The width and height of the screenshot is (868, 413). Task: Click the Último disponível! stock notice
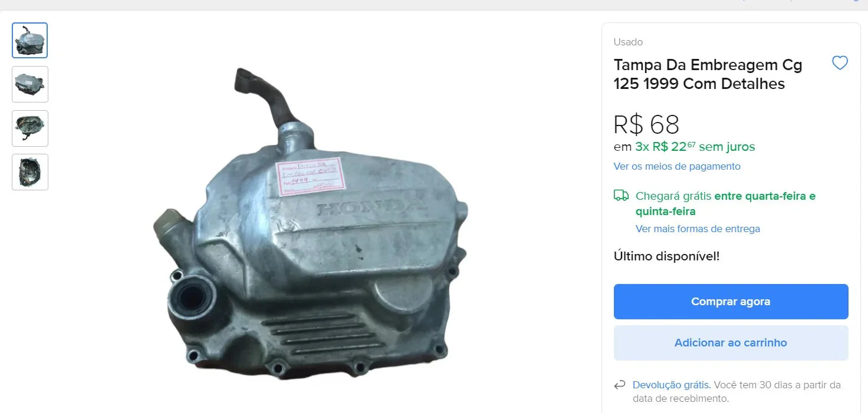[x=666, y=256]
